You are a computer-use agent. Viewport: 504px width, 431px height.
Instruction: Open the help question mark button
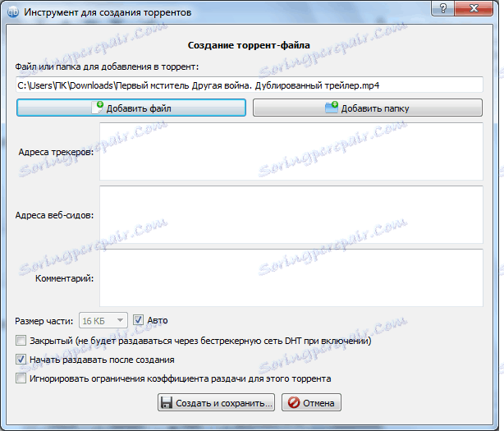pos(443,7)
